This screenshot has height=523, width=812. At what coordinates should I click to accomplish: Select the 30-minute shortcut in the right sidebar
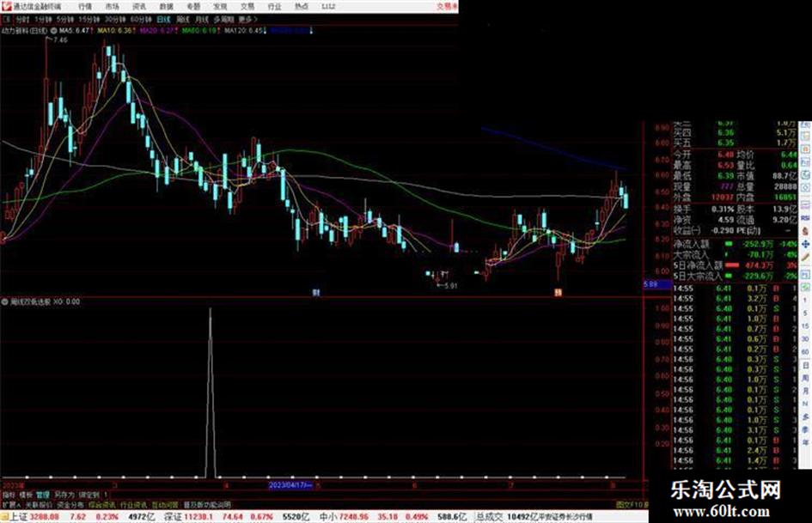click(805, 339)
